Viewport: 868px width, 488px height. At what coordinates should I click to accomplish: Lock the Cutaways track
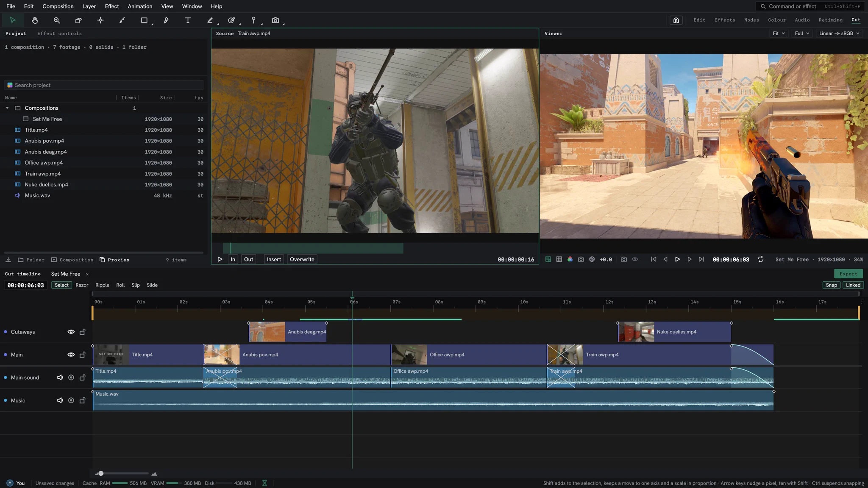click(x=83, y=332)
